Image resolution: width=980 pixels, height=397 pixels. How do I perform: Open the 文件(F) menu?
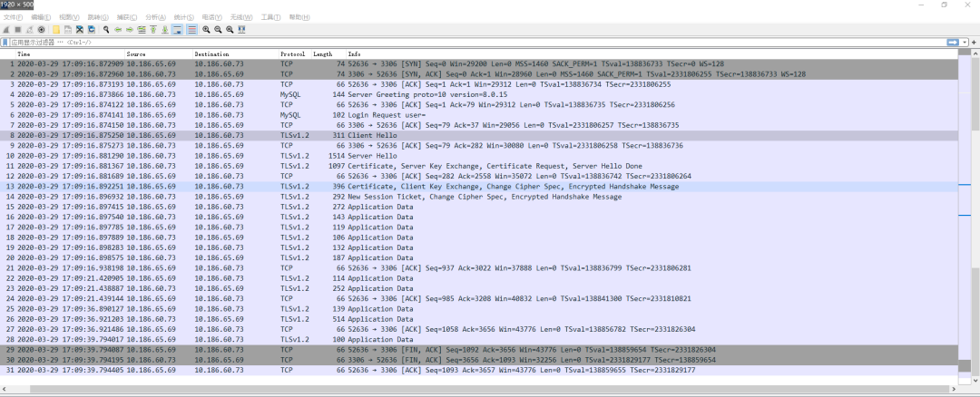click(14, 17)
